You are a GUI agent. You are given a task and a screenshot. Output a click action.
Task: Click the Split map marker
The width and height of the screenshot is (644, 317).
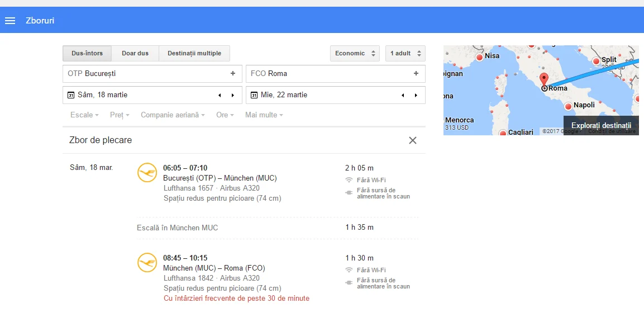pyautogui.click(x=597, y=61)
